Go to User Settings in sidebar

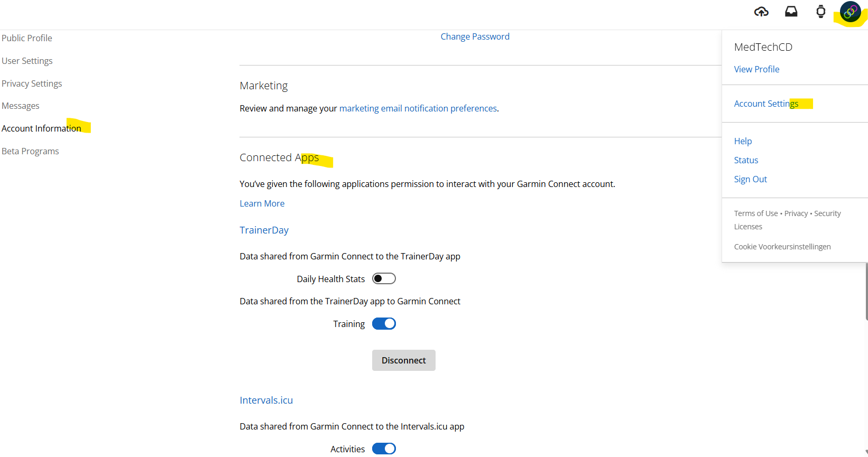pos(27,61)
